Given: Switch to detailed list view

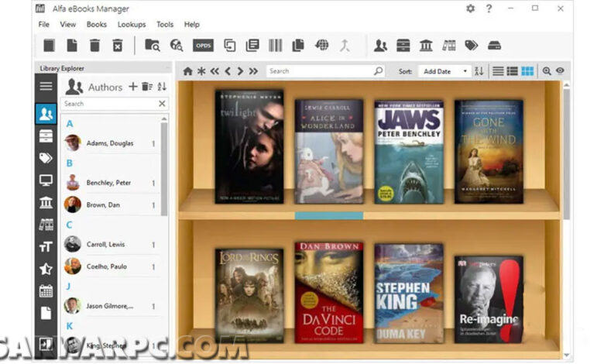Looking at the screenshot, I should pos(512,71).
